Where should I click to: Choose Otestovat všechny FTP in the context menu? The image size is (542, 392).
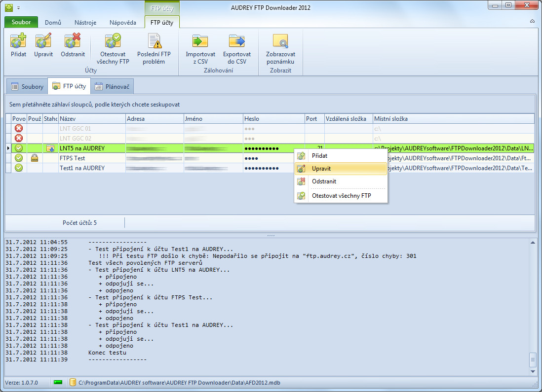tap(341, 196)
